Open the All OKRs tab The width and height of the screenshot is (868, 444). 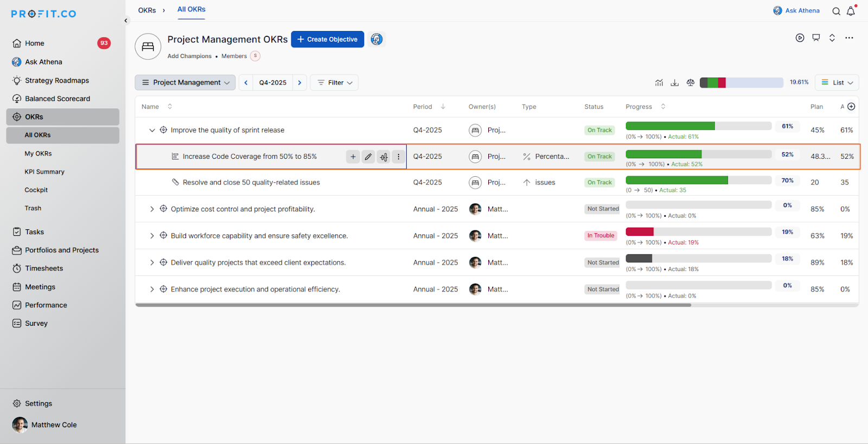click(192, 9)
